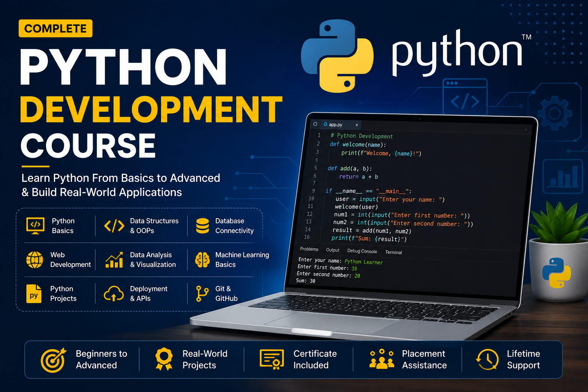Click 'Python Learner' in terminal output
The height and width of the screenshot is (392, 588).
click(363, 262)
